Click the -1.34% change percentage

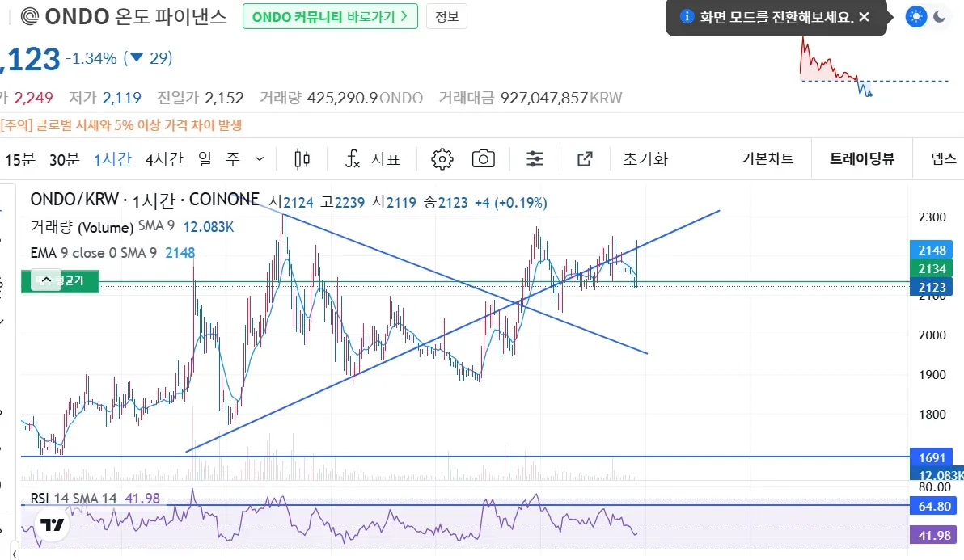91,58
